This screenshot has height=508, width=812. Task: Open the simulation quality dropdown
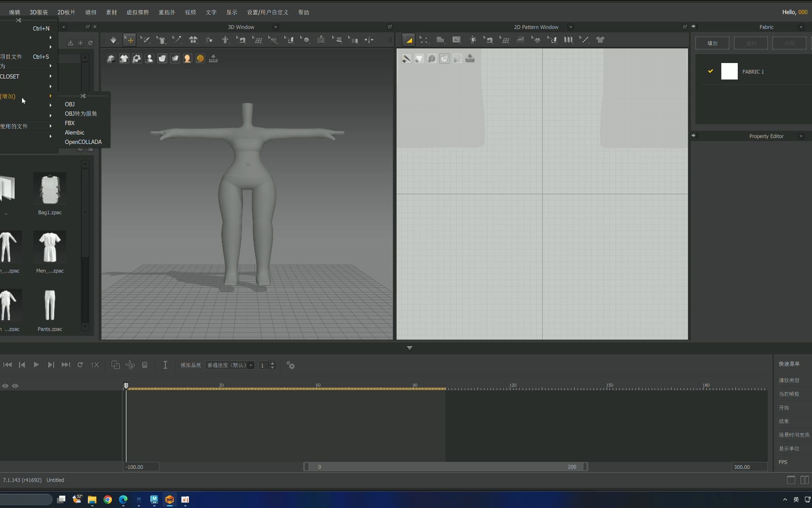point(230,365)
